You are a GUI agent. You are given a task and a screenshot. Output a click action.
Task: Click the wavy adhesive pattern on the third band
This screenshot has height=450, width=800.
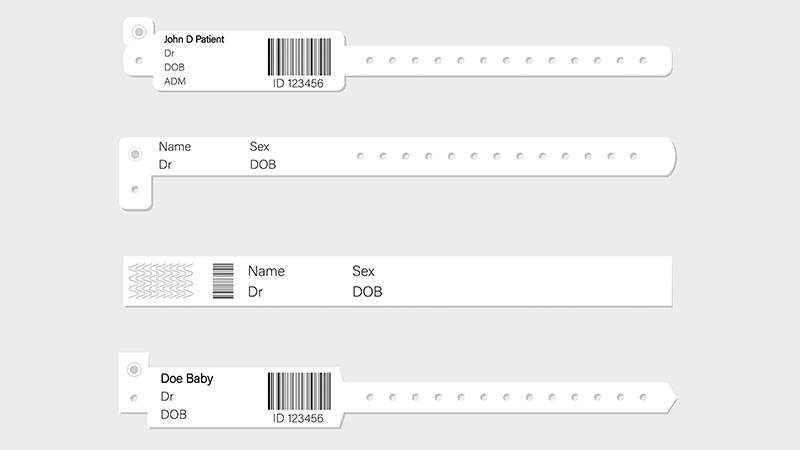pos(161,281)
